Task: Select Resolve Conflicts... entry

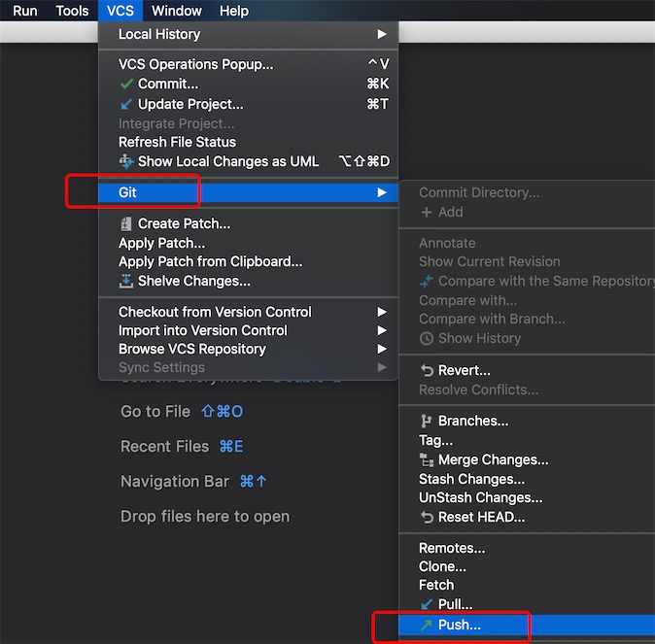Action: click(527, 390)
